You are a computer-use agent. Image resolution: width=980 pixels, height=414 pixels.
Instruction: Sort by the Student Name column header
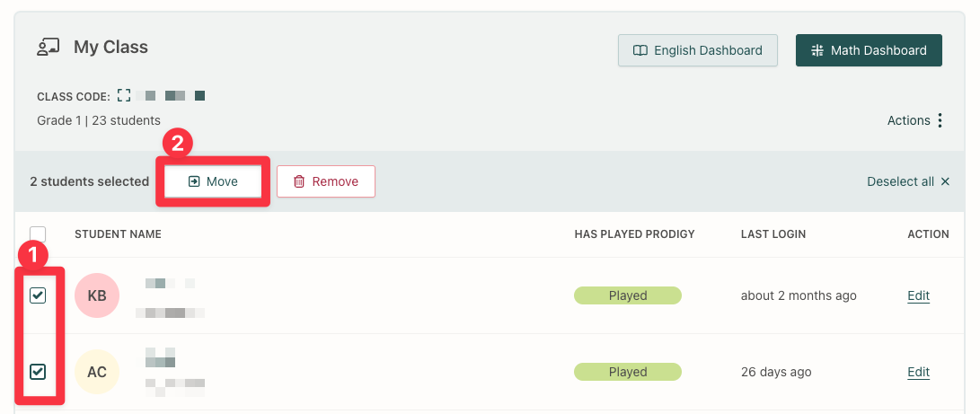[x=118, y=234]
